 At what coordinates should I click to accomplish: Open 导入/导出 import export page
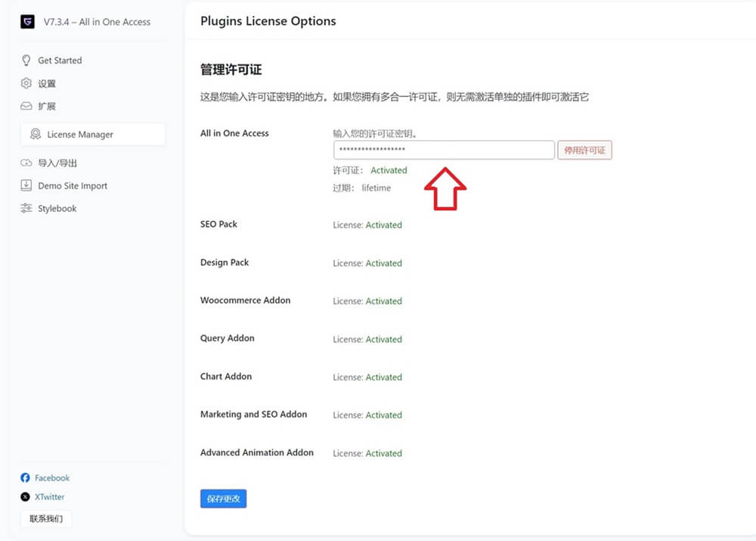[x=57, y=163]
